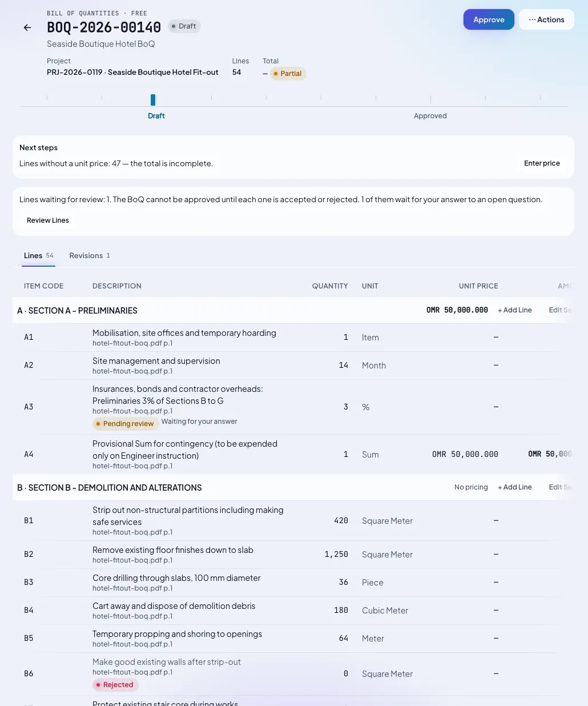Select Section B Demolition and Alterations header
588x706 pixels.
pyautogui.click(x=110, y=488)
